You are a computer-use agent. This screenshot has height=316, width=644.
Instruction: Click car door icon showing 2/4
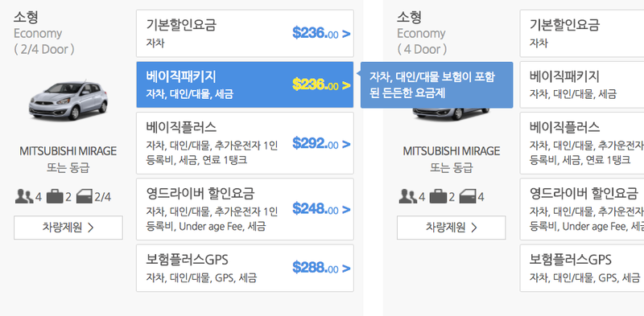[85, 197]
